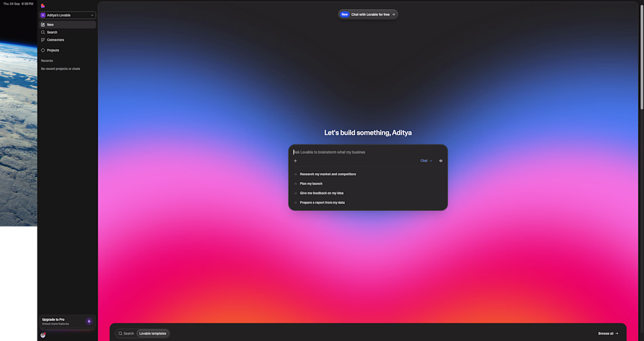Click the Lovable heart logo

pos(43,6)
